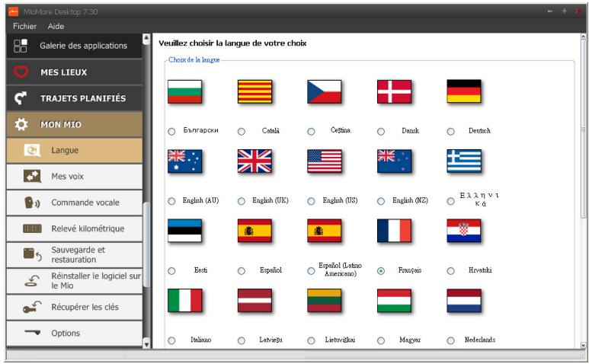Image resolution: width=589 pixels, height=364 pixels.
Task: Click the United States flag icon
Action: 325,161
